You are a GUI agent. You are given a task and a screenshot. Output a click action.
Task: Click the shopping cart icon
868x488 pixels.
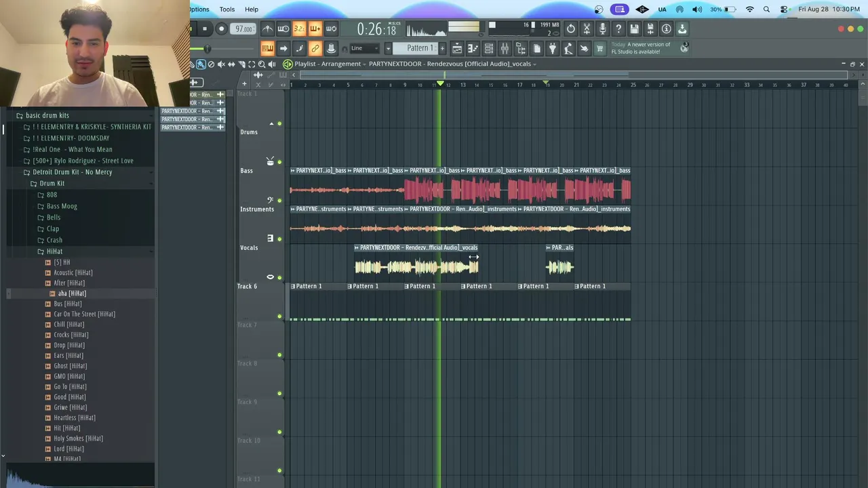click(599, 48)
